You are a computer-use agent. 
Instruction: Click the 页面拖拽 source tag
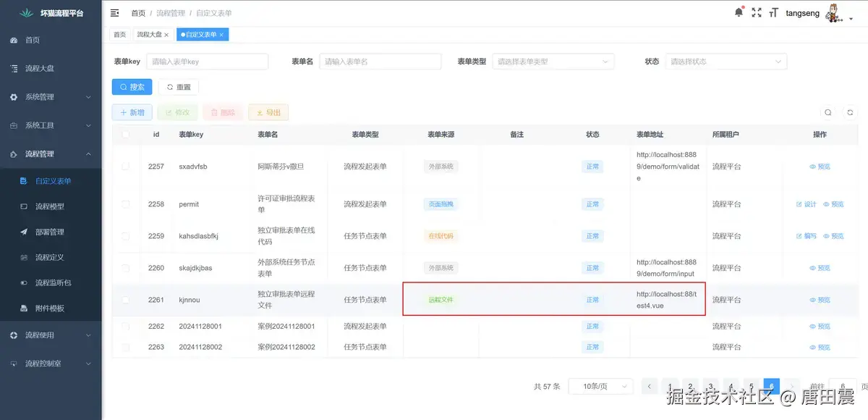[x=441, y=204]
